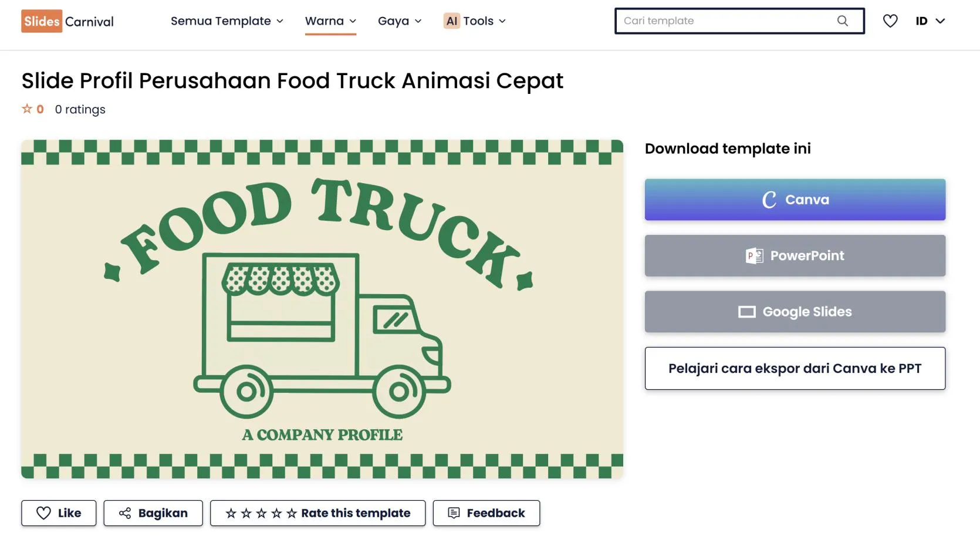
Task: Click the Google Slides icon
Action: tap(746, 312)
